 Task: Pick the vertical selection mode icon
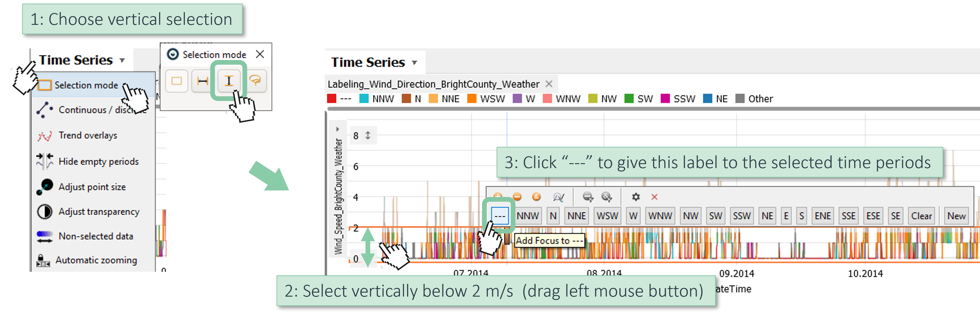coord(229,81)
